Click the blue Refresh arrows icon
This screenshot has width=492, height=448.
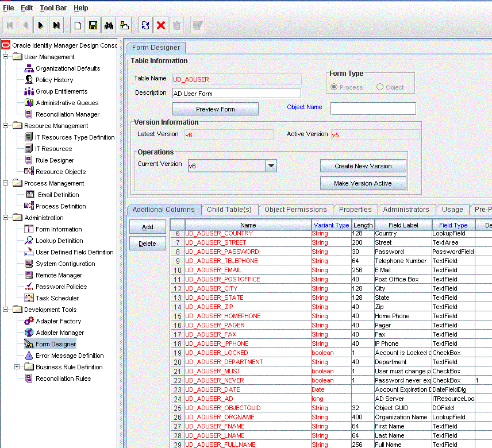[145, 25]
